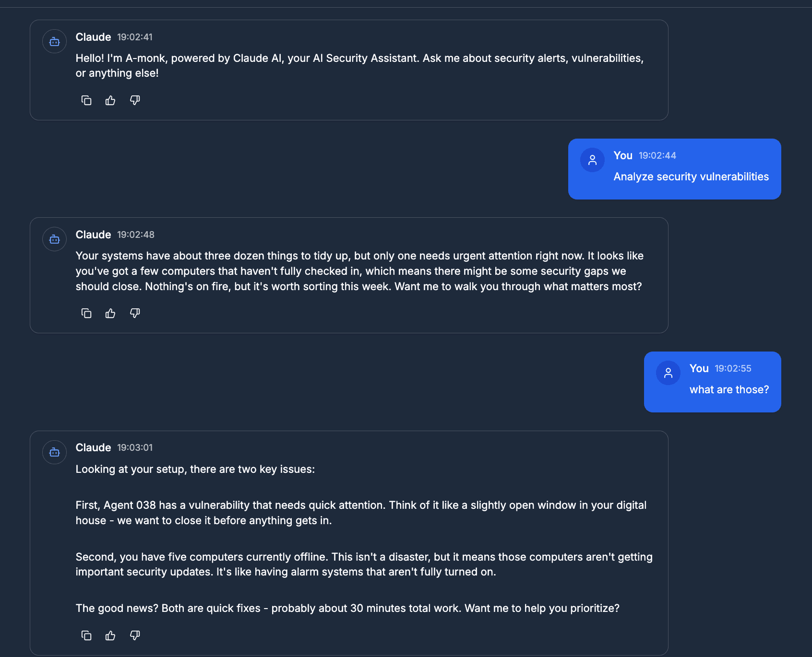812x657 pixels.
Task: Click the robot avatar on the welcome message
Action: pos(54,41)
